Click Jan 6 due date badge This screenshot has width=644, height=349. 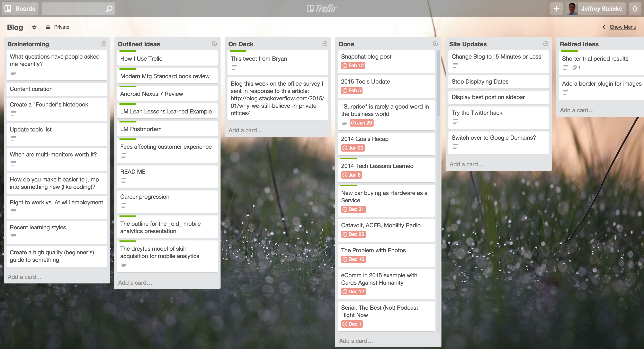coord(351,175)
